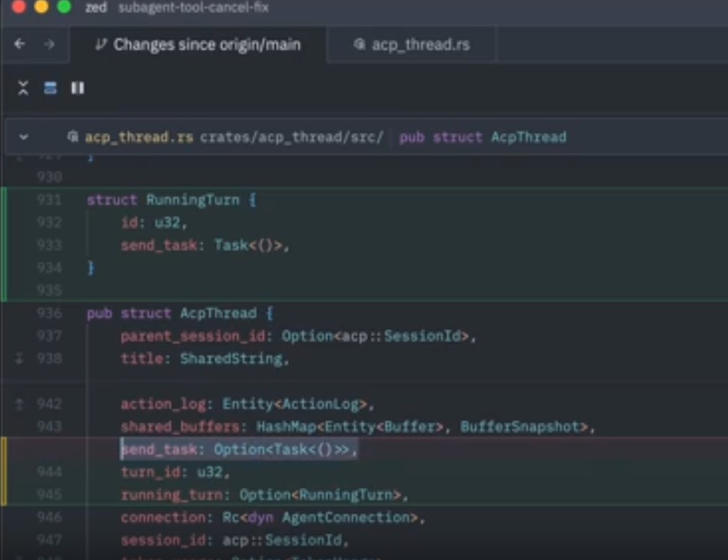728x560 pixels.
Task: Switch to the acp_thread.rs tab
Action: (411, 45)
